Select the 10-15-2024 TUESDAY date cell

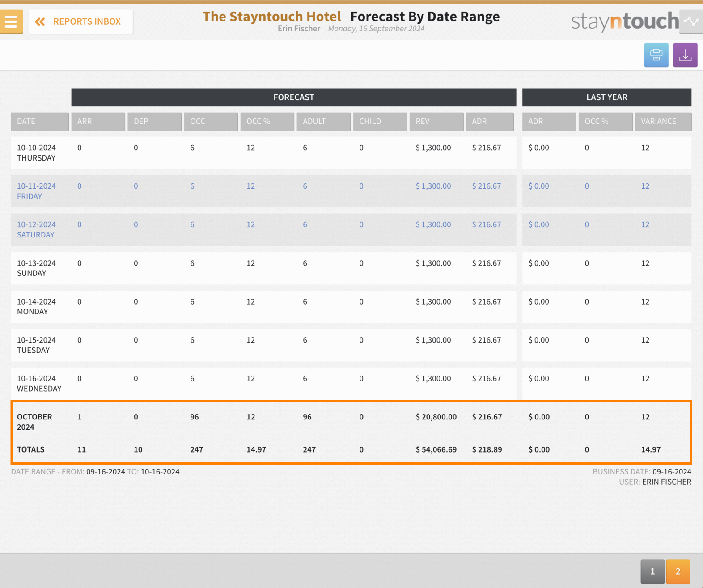coord(36,345)
